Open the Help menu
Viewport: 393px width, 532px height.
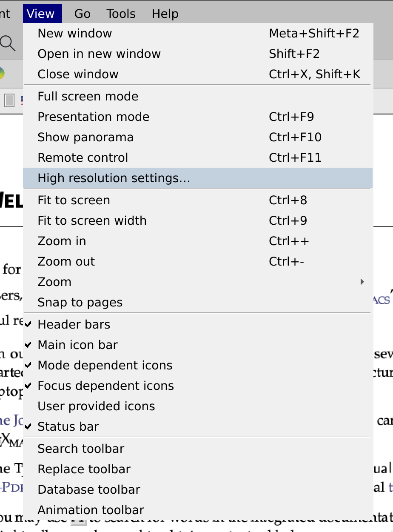pos(165,13)
